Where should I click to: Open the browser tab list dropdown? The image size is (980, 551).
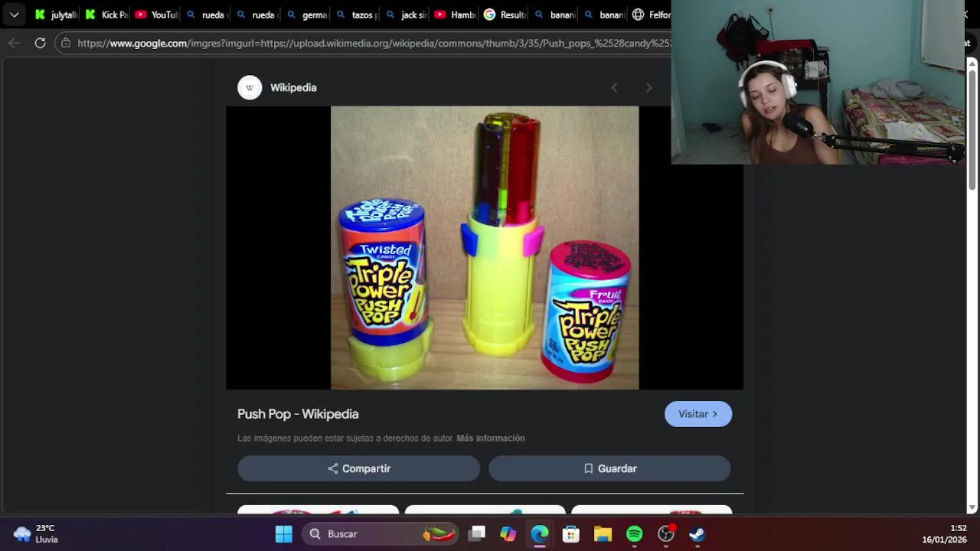coord(14,15)
